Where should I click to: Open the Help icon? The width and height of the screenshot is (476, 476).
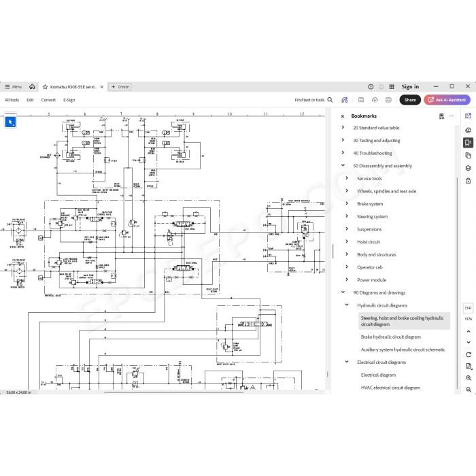[x=371, y=87]
